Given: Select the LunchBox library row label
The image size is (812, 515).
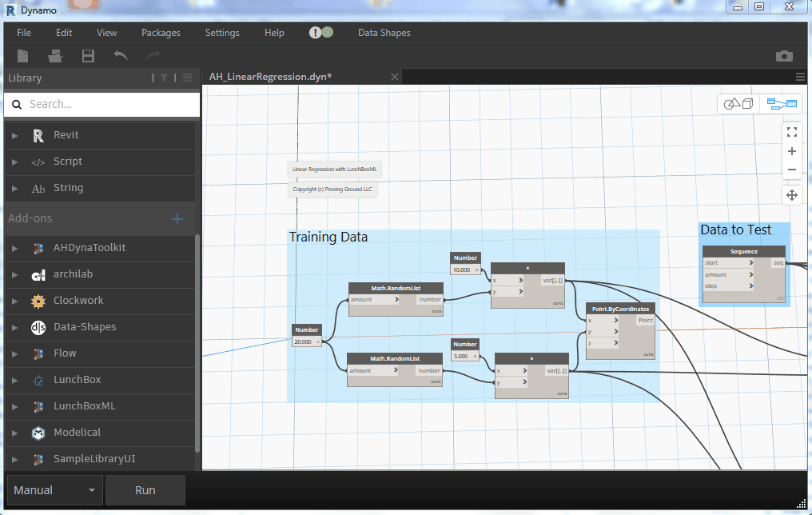Looking at the screenshot, I should coord(78,380).
